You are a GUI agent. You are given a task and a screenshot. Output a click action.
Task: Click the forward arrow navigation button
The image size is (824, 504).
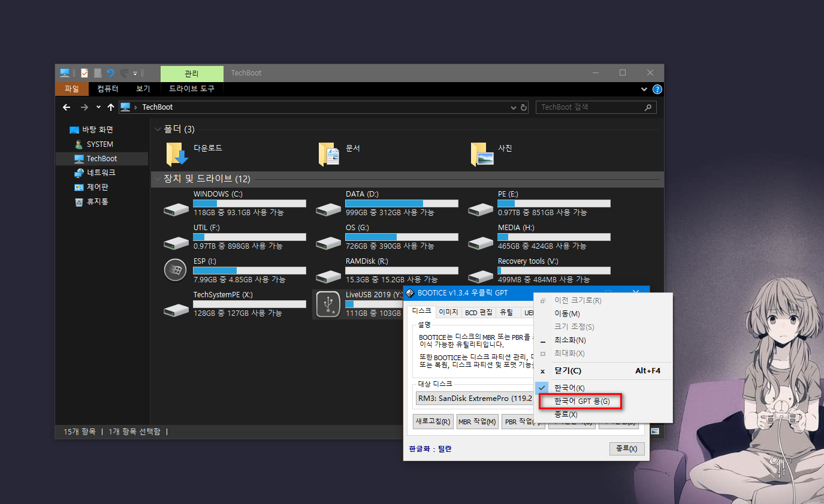click(x=84, y=107)
